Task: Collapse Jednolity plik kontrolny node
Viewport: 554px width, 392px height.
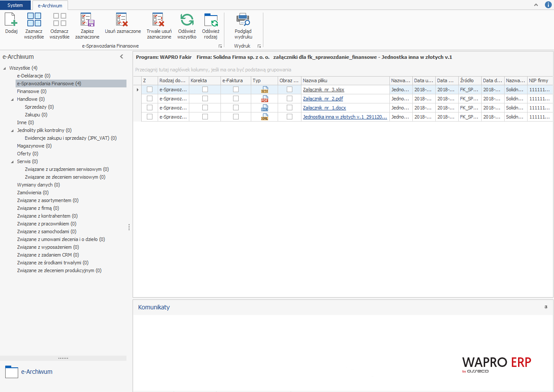Action: (x=13, y=130)
